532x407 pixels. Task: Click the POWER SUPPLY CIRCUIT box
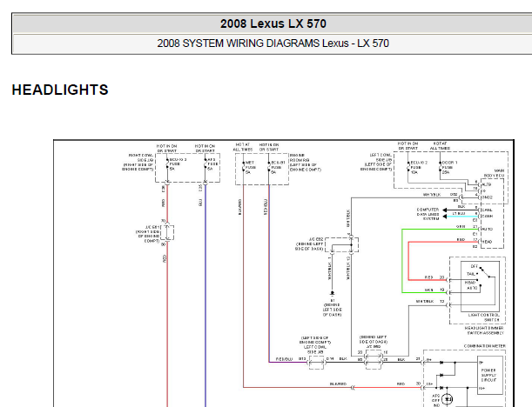coord(490,375)
